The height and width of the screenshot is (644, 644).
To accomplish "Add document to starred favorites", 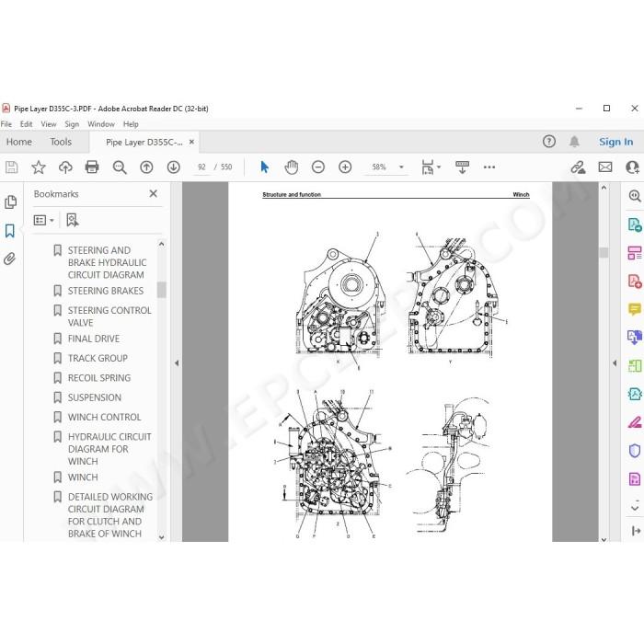I will click(39, 167).
